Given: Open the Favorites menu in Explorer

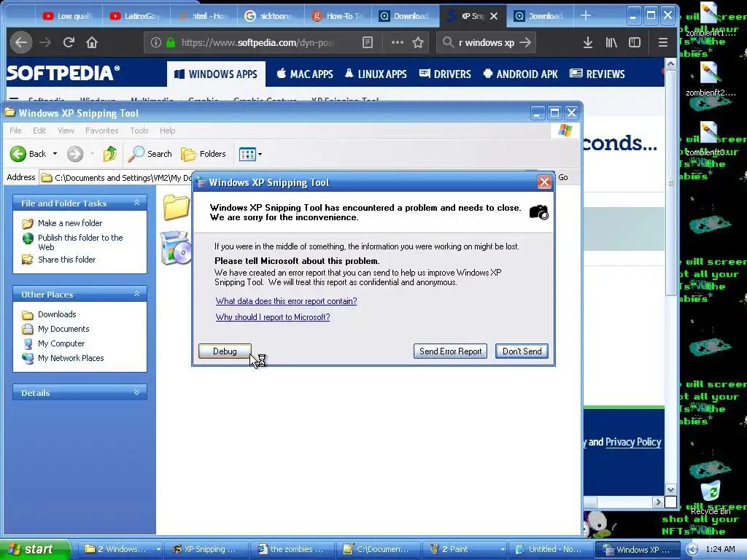Looking at the screenshot, I should tap(101, 131).
